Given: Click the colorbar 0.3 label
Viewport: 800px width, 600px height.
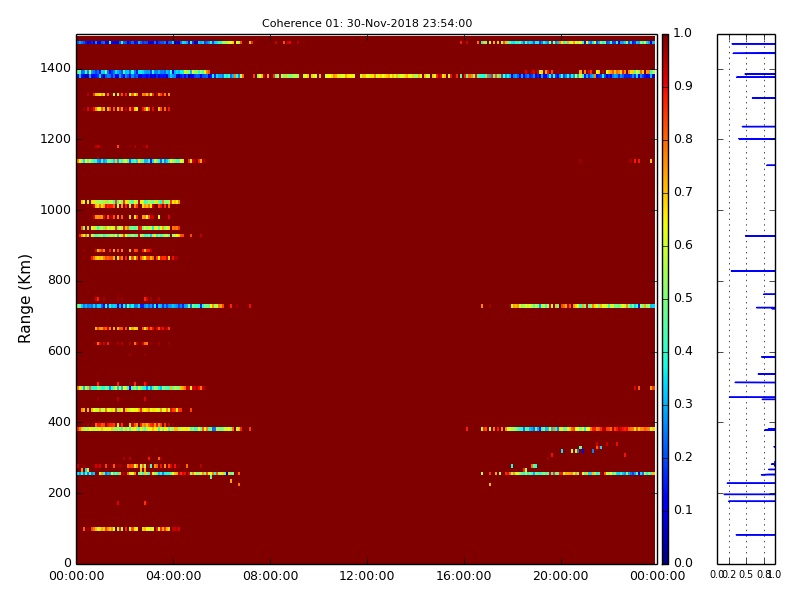Looking at the screenshot, I should click(x=683, y=404).
